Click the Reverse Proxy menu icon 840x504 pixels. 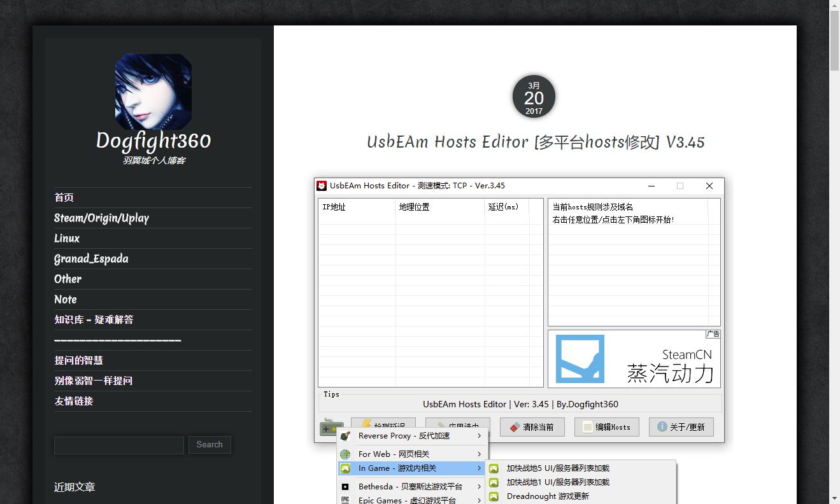pyautogui.click(x=345, y=436)
